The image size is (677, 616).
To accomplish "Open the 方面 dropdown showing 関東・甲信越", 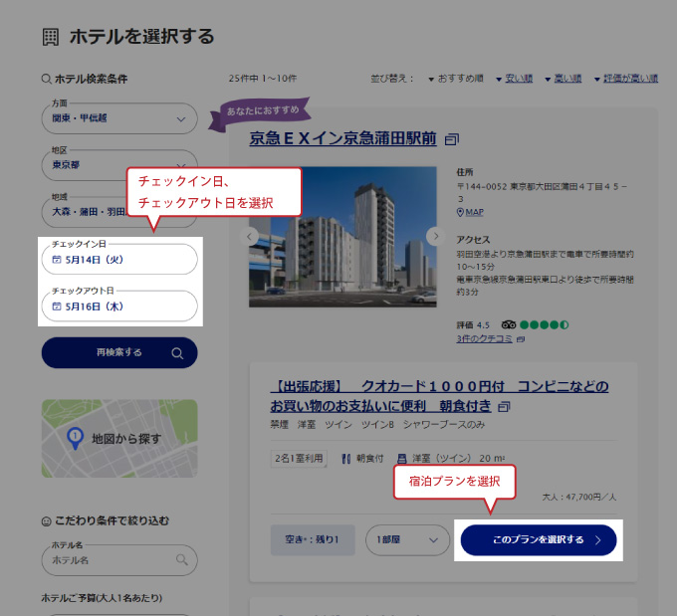I will pos(118,118).
